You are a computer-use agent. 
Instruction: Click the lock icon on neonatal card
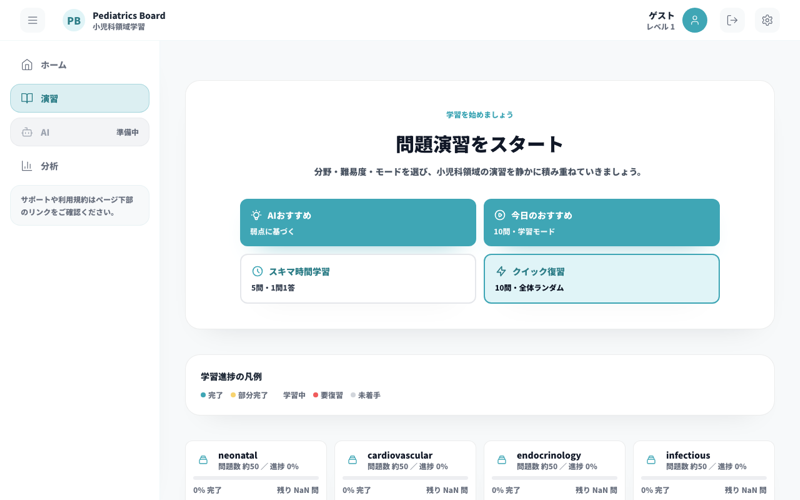tap(203, 460)
